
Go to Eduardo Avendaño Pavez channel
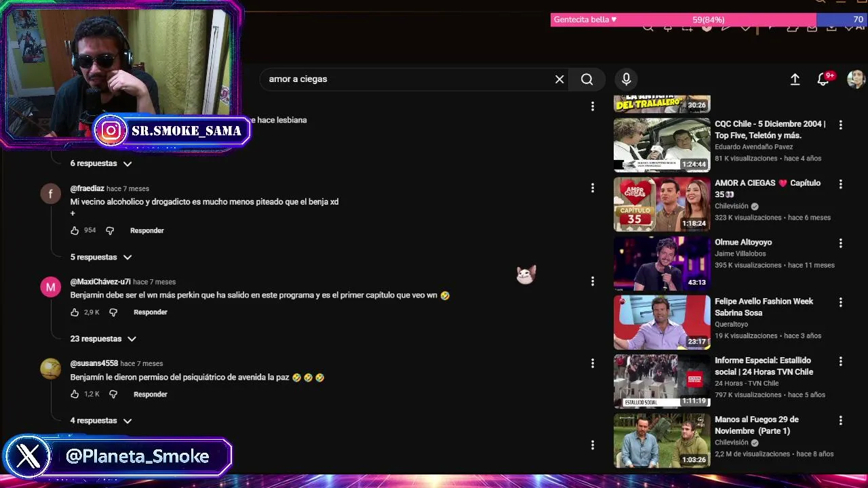[x=753, y=147]
